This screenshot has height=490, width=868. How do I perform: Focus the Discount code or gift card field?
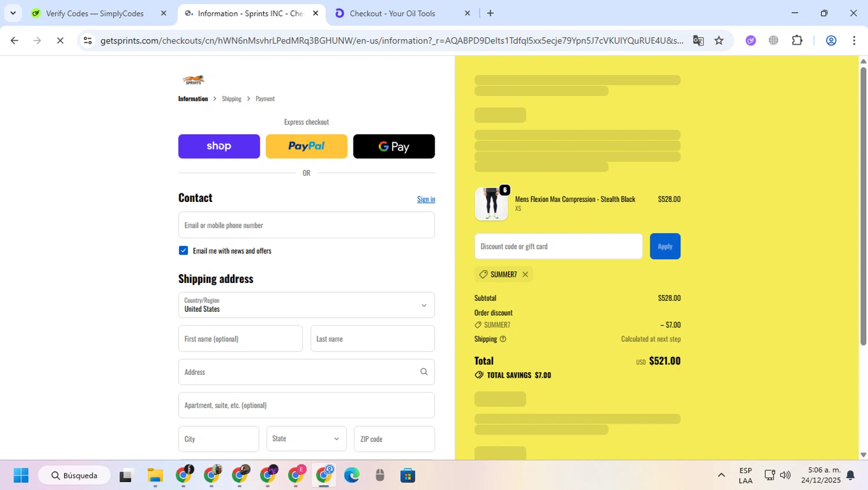(x=558, y=246)
